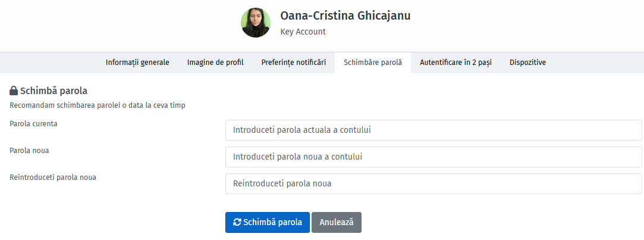Viewport: 644px width, 240px height.
Task: Click the Reintroduceti parola noua label
Action: coord(53,177)
